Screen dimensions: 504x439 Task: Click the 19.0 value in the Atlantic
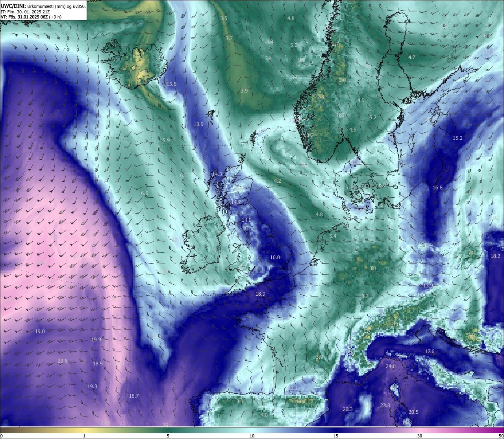40,332
